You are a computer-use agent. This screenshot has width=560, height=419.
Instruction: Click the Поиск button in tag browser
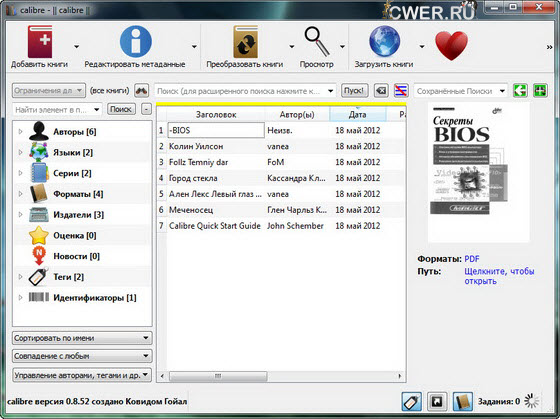[x=121, y=109]
